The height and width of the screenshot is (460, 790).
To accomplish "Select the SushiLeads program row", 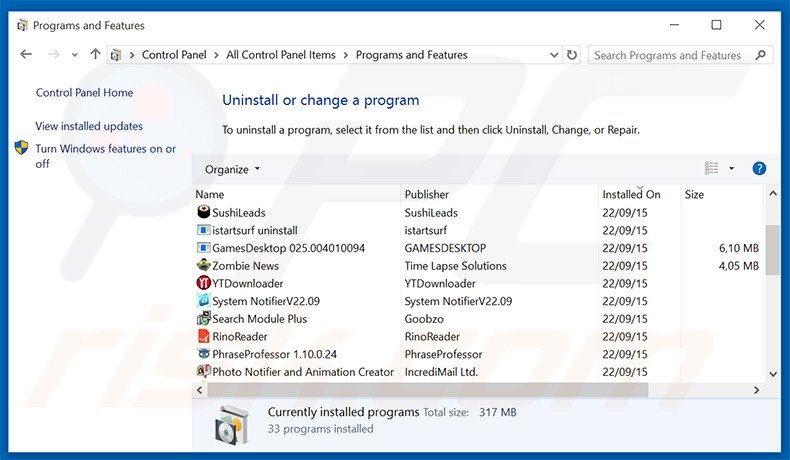I will click(x=479, y=213).
